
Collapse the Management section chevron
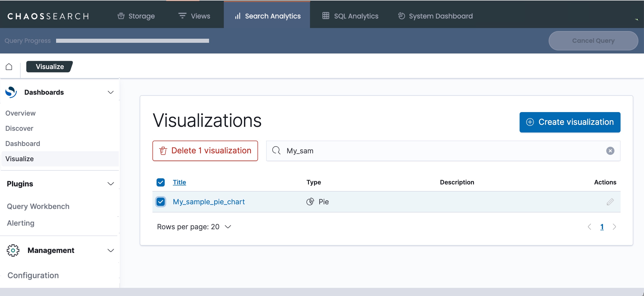[x=111, y=250]
